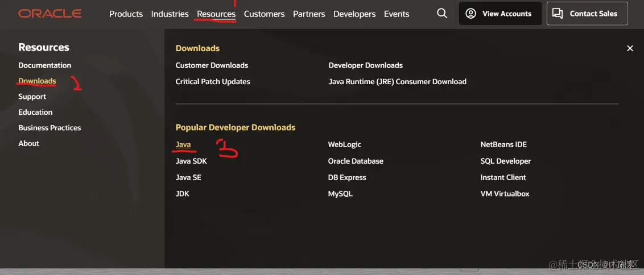Open the Products menu
Screen dimensions: 644x275
(x=126, y=14)
